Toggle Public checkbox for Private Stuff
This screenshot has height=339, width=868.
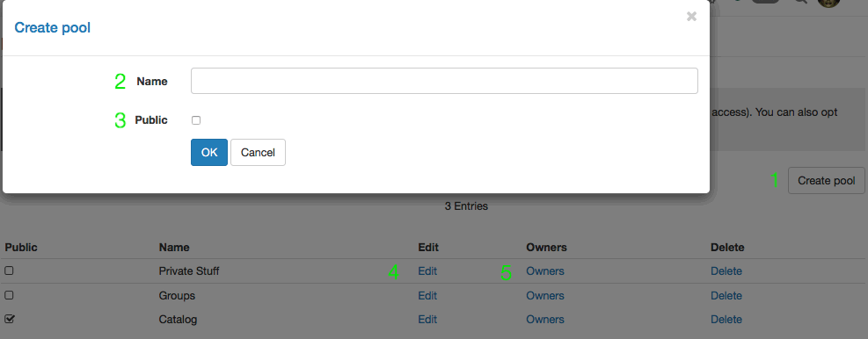(9, 271)
